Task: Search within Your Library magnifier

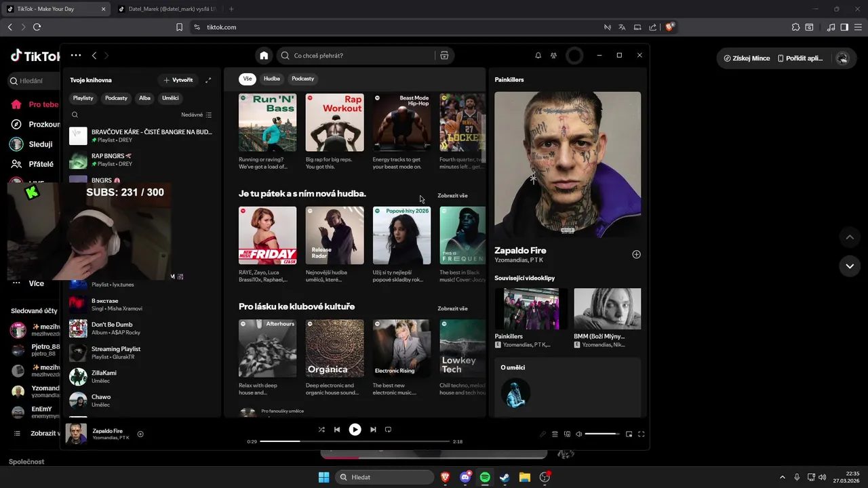Action: 75,115
